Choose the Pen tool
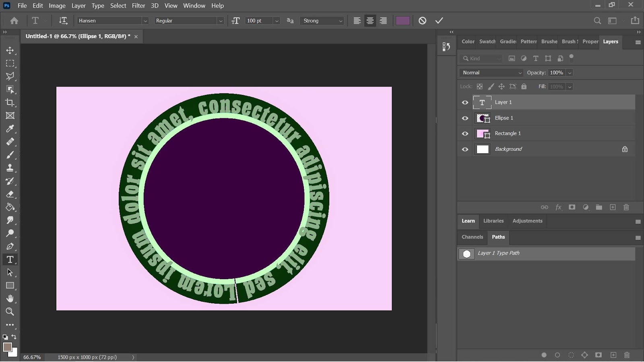The image size is (644, 362). 10,247
